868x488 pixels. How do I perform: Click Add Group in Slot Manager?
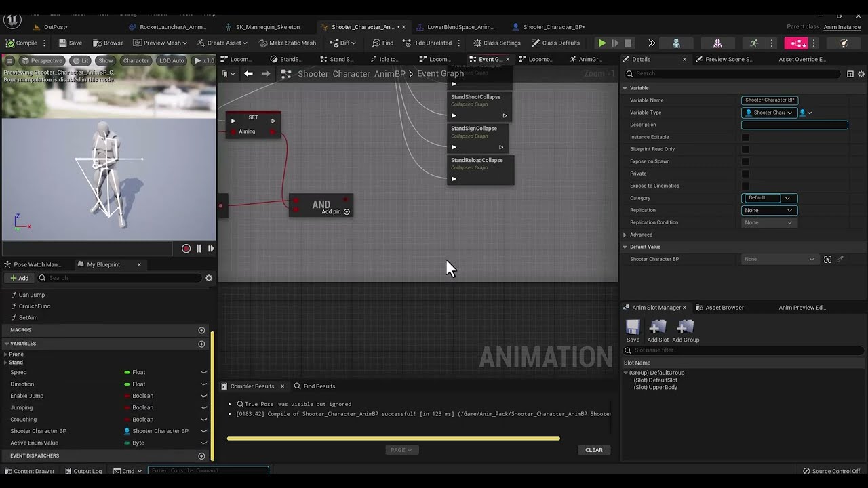coord(686,331)
